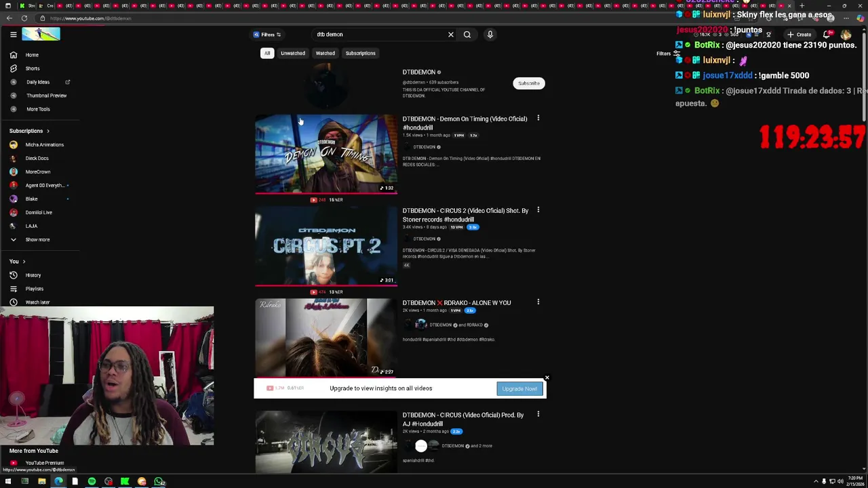This screenshot has width=868, height=488.
Task: Open Windows Start menu
Action: pyautogui.click(x=8, y=482)
